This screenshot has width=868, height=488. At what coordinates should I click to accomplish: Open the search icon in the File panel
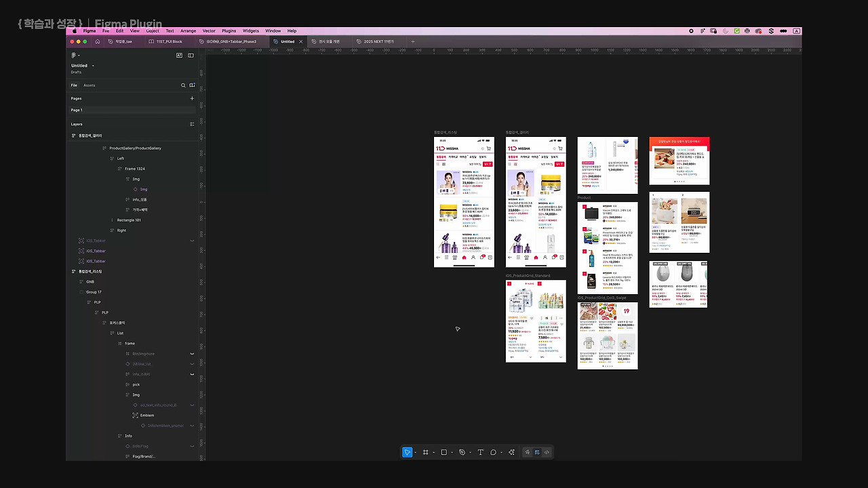point(183,85)
